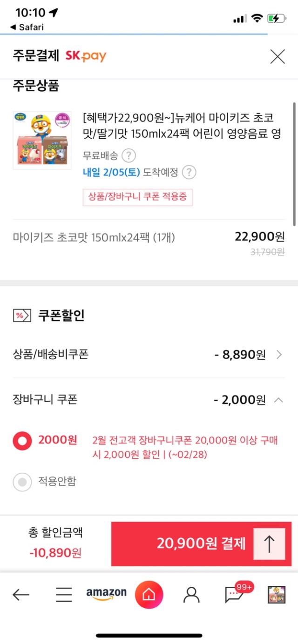Close the order payment page with X
Image resolution: width=298 pixels, height=644 pixels.
[x=278, y=57]
